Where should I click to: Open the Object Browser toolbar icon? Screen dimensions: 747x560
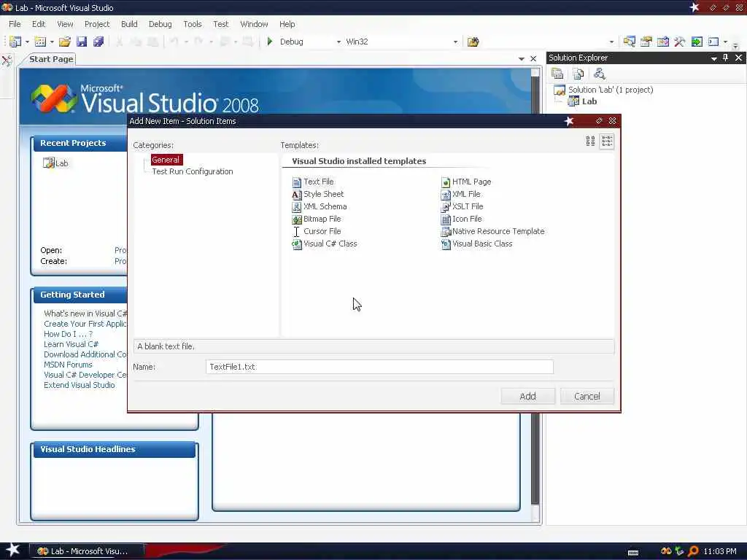[662, 42]
